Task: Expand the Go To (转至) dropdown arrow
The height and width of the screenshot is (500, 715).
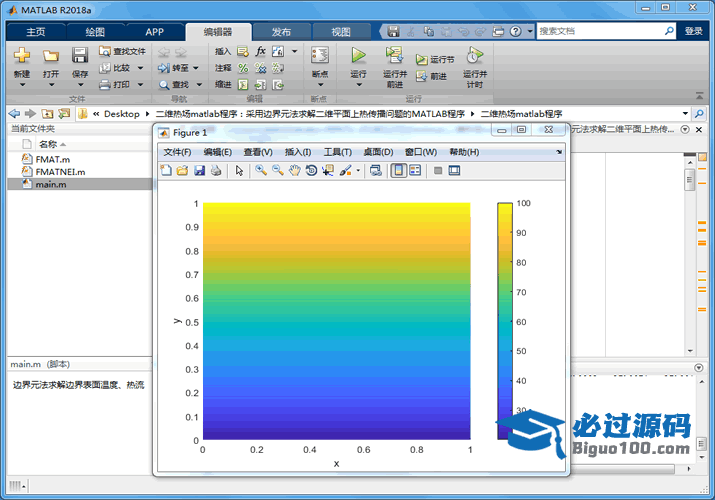Action: (x=196, y=68)
